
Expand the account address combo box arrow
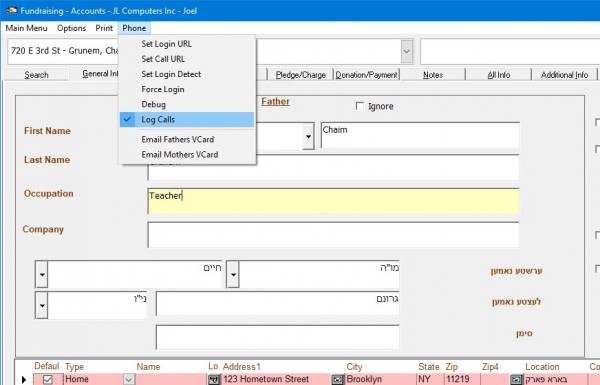(x=407, y=51)
